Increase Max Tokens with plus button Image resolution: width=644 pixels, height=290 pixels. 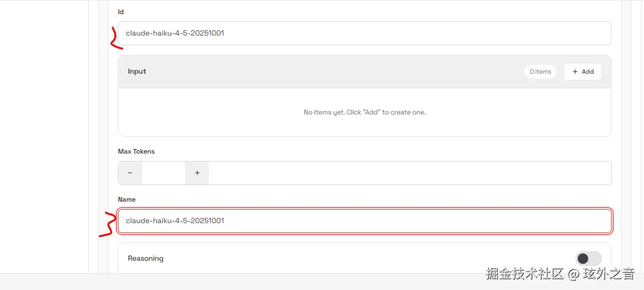click(x=197, y=173)
